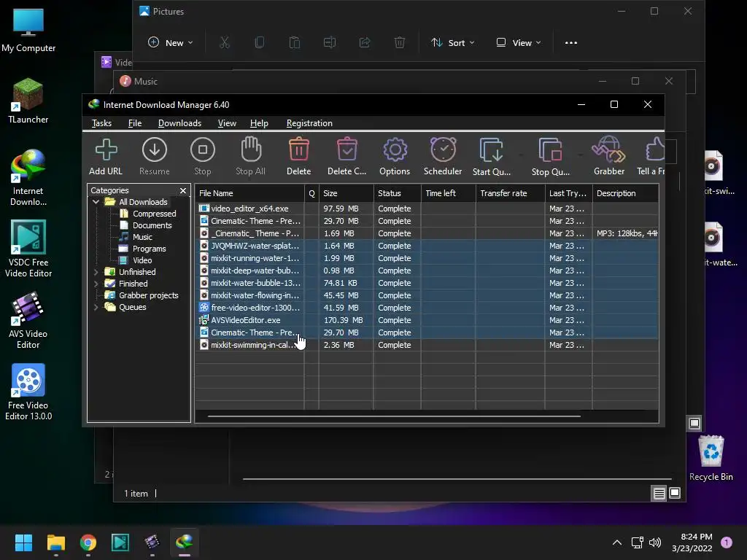Select the mixkit-water-bubble-13 row
Image resolution: width=747 pixels, height=560 pixels.
427,283
